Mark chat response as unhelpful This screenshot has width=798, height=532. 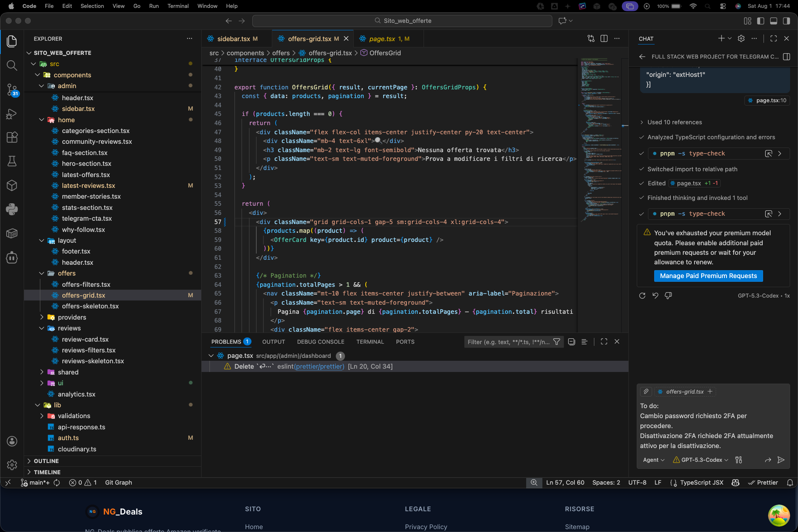(x=668, y=296)
